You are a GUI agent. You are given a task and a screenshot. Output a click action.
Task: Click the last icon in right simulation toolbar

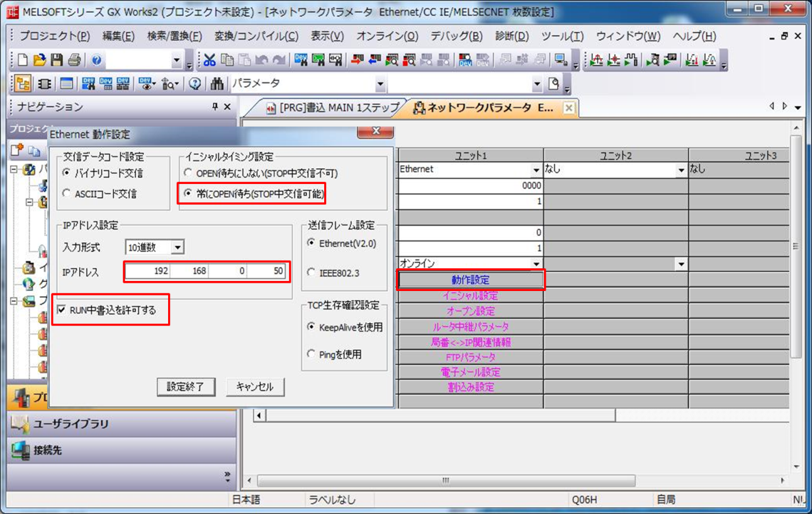[x=709, y=60]
